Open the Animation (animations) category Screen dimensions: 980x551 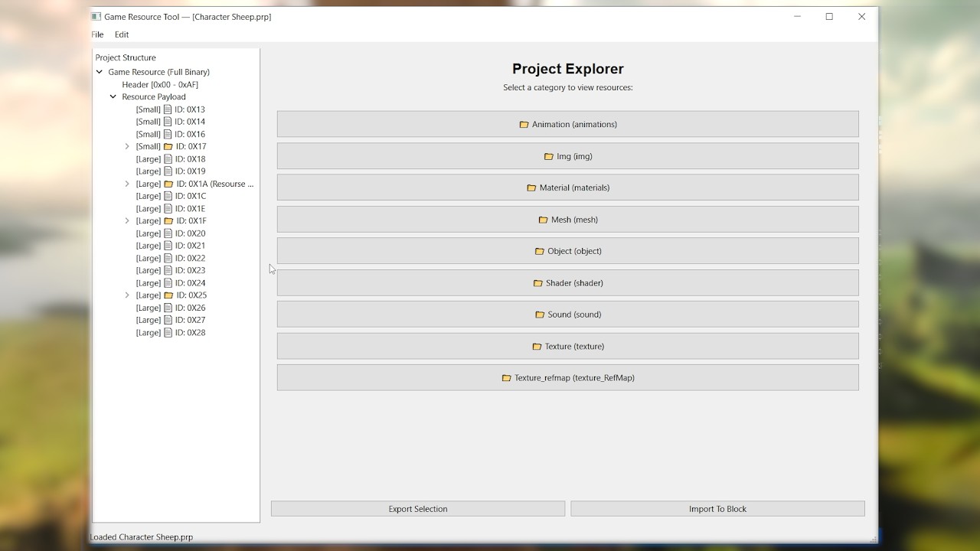click(x=568, y=124)
